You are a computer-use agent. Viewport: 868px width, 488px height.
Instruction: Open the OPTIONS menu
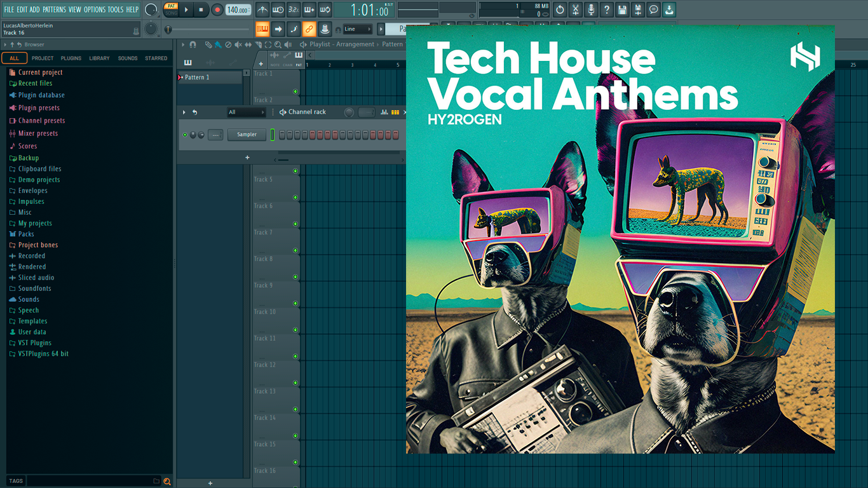click(x=95, y=10)
